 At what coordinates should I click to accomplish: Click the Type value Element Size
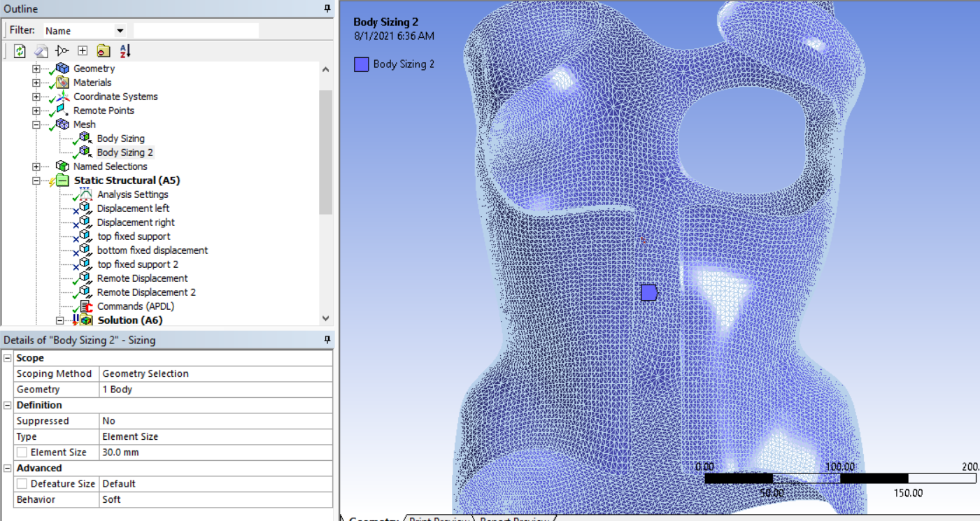[216, 436]
